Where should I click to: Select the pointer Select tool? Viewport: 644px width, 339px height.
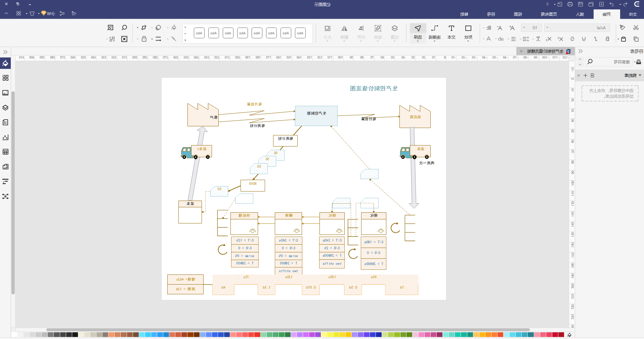tap(418, 33)
